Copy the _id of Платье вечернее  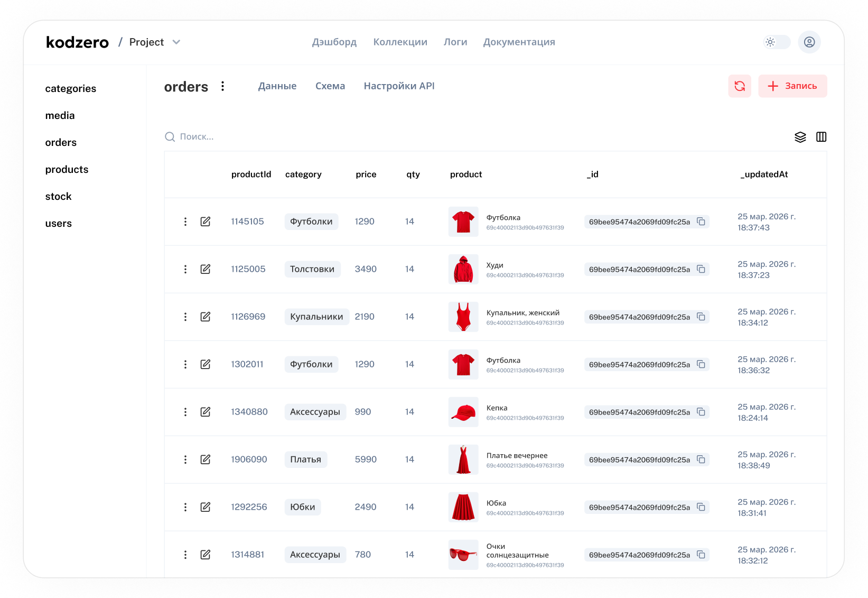point(701,459)
